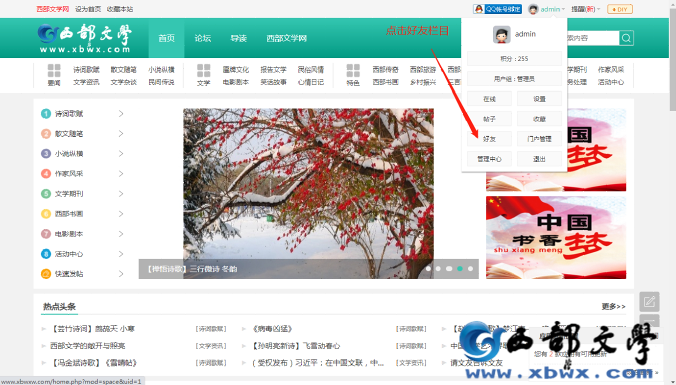Click the 设为首页 link in top bar
Viewport: 676px width, 385px height.
88,9
